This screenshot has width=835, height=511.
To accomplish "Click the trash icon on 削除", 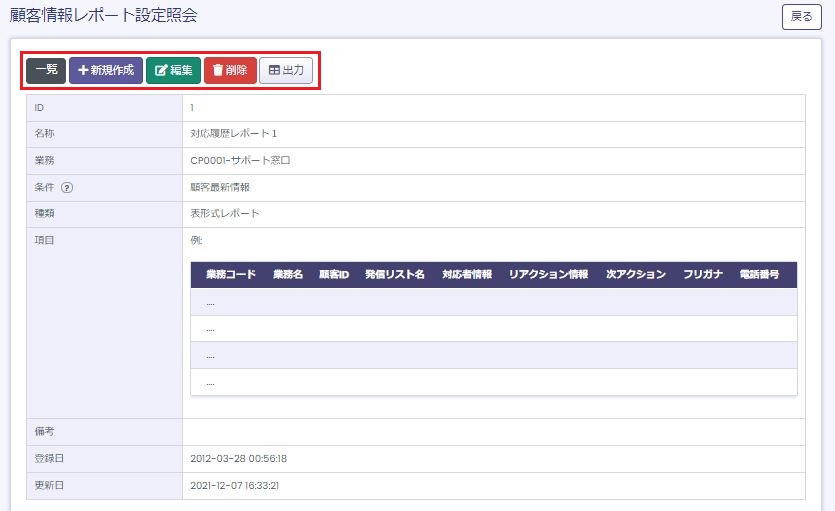I will pyautogui.click(x=218, y=71).
